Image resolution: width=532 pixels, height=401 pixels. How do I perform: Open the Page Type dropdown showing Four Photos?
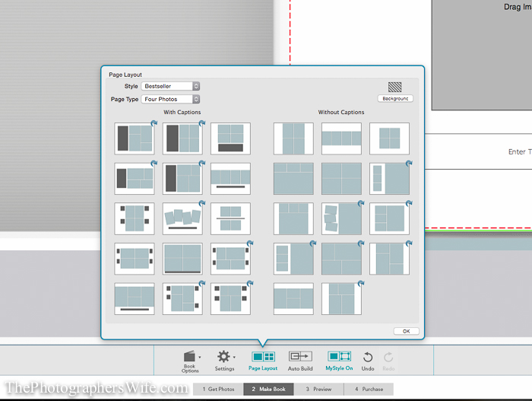coord(170,99)
